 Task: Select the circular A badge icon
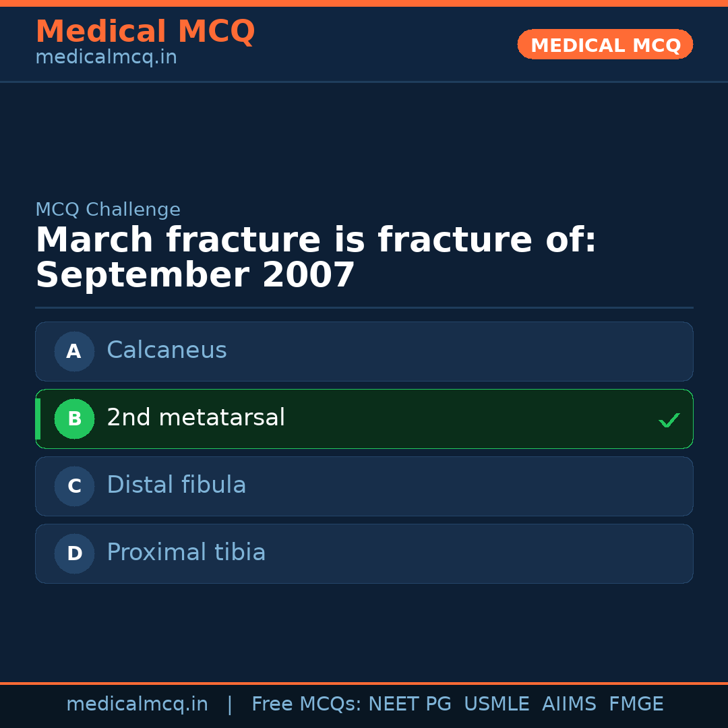click(74, 351)
